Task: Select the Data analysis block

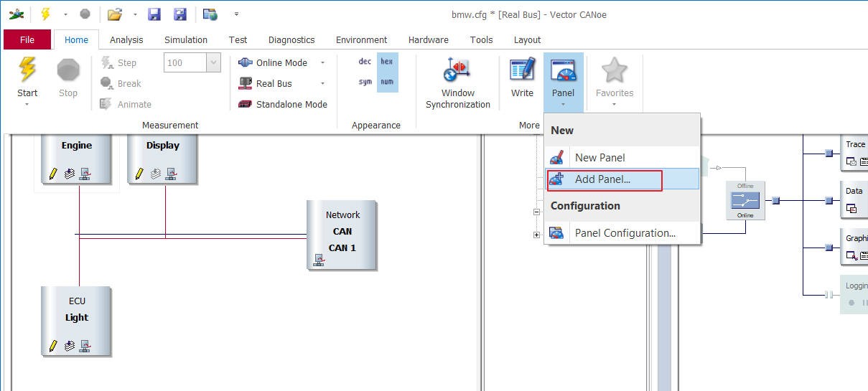Action: point(854,200)
